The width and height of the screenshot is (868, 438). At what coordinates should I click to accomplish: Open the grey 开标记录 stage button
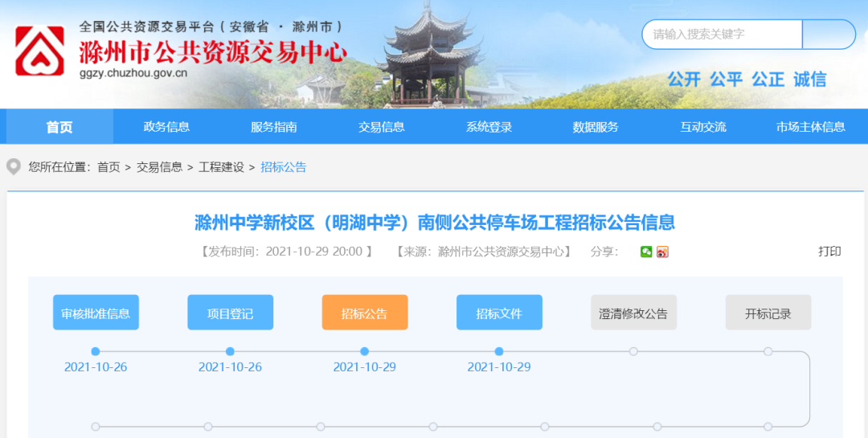(768, 313)
